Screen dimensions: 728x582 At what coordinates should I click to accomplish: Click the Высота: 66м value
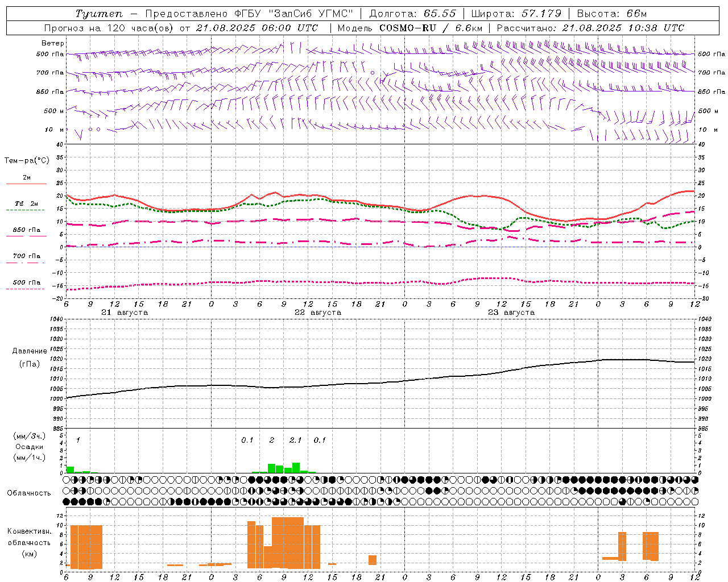[x=612, y=14]
